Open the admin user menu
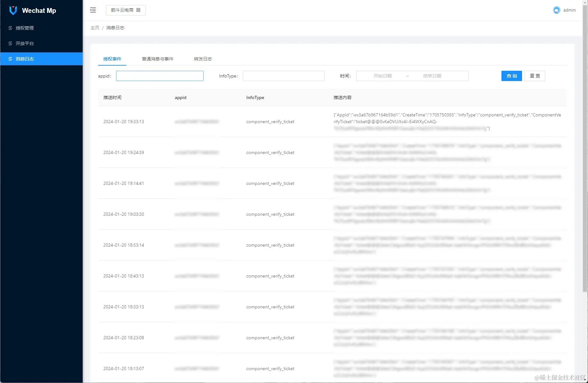This screenshot has width=588, height=383. click(x=564, y=10)
